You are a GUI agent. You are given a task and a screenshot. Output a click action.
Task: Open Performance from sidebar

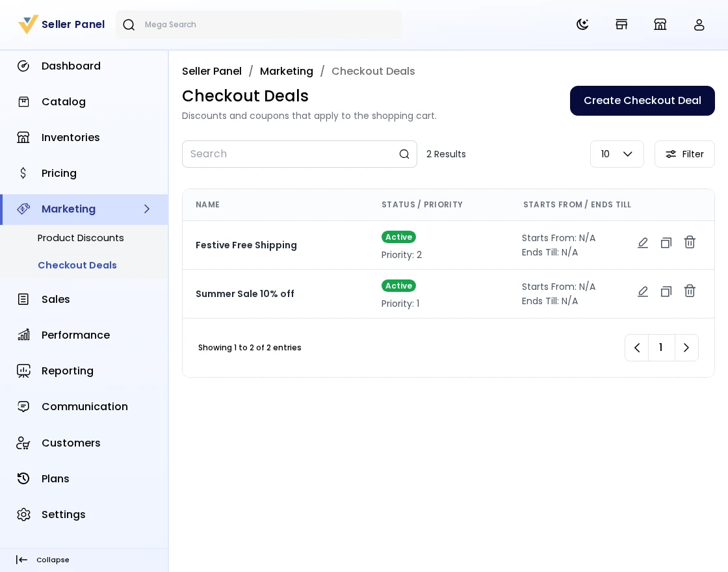coord(84,335)
